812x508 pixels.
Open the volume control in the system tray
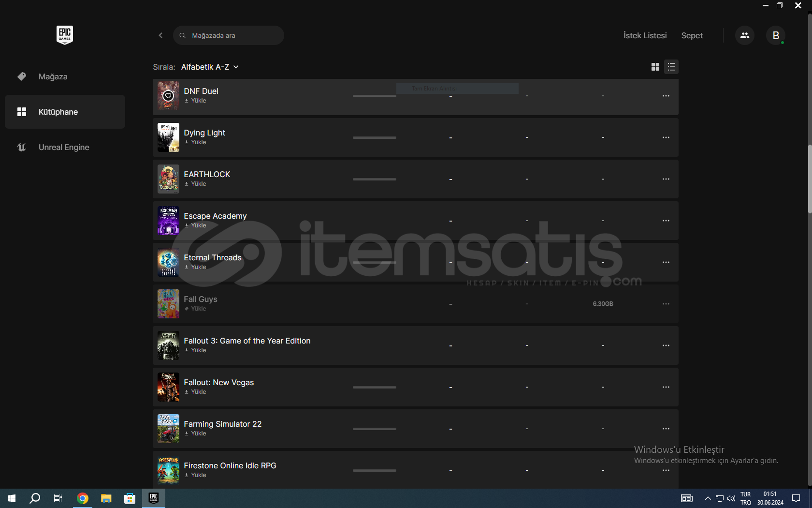731,498
